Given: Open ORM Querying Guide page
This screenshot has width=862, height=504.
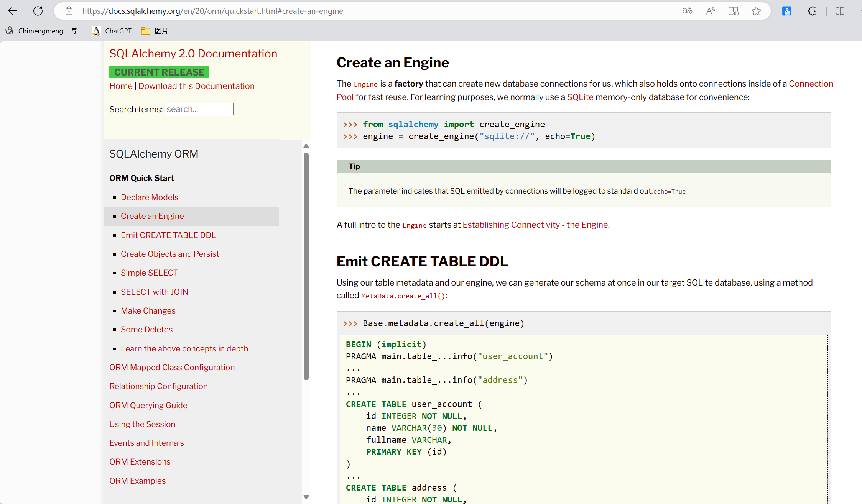Looking at the screenshot, I should (x=148, y=405).
